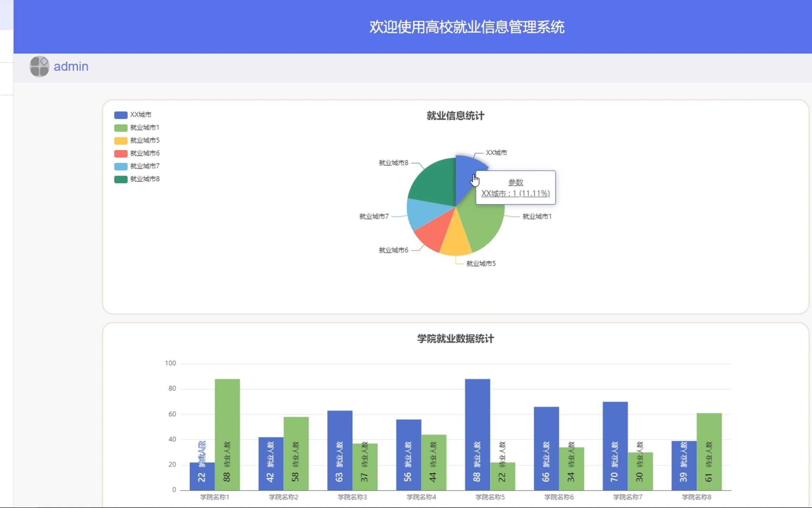Image resolution: width=812 pixels, height=508 pixels.
Task: Click the page header 欢迎使用高校就业信息管理系统
Action: click(467, 27)
